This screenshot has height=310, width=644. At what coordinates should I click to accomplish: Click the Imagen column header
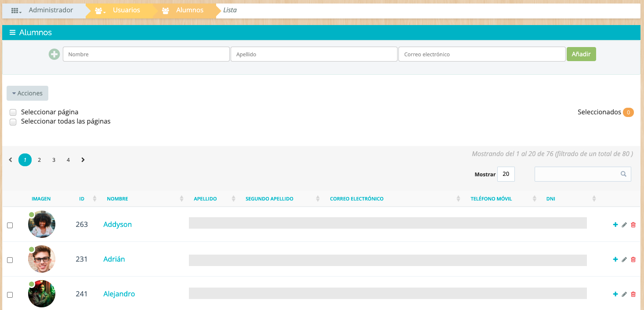tap(41, 199)
